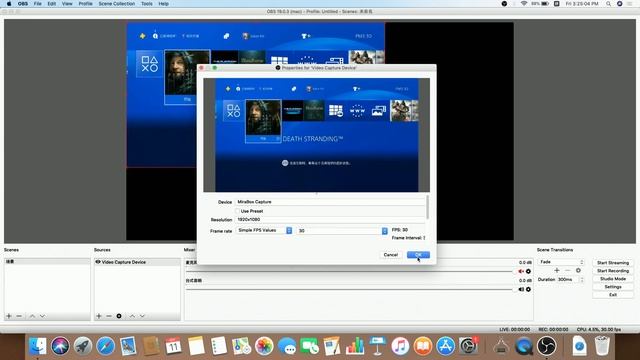Open Safari from the dock
640x360 pixels.
point(105,346)
